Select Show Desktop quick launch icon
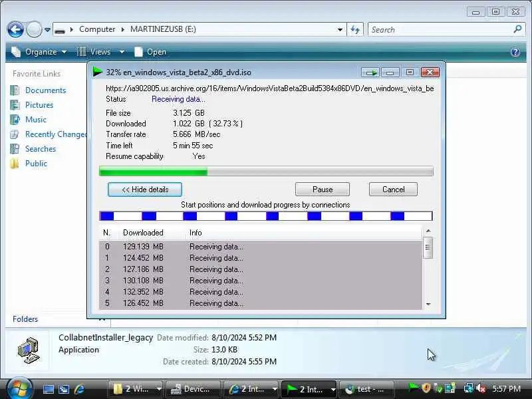Screen dimensions: 532x399 coord(48,389)
